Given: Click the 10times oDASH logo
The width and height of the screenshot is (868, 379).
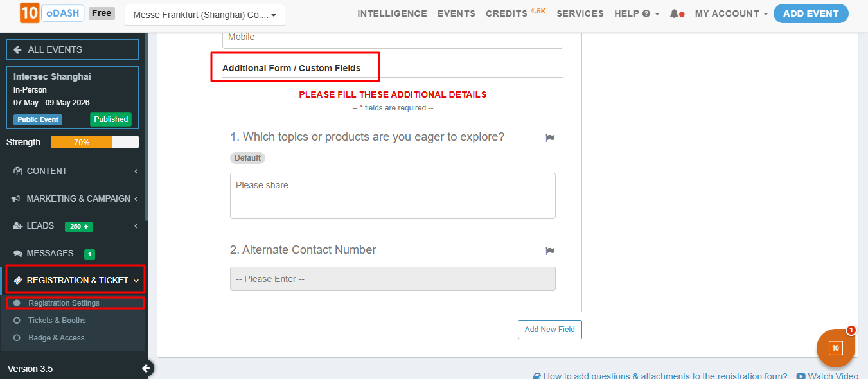Looking at the screenshot, I should coord(51,13).
